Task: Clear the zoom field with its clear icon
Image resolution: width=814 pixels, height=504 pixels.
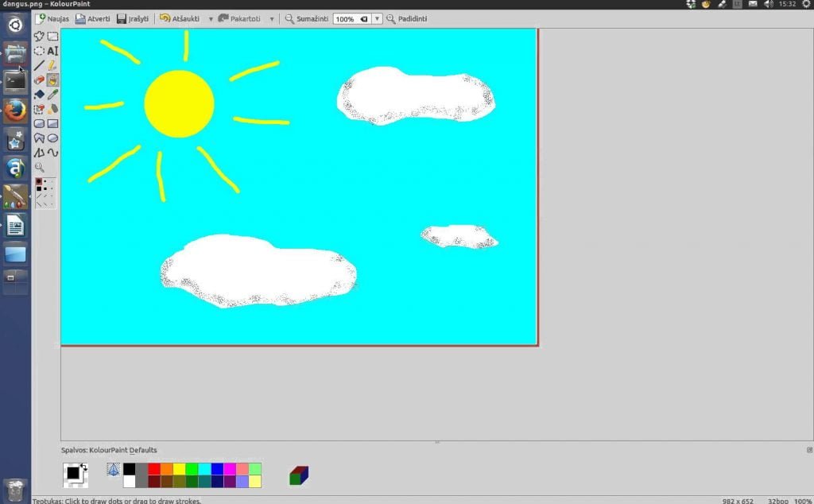Action: tap(364, 19)
